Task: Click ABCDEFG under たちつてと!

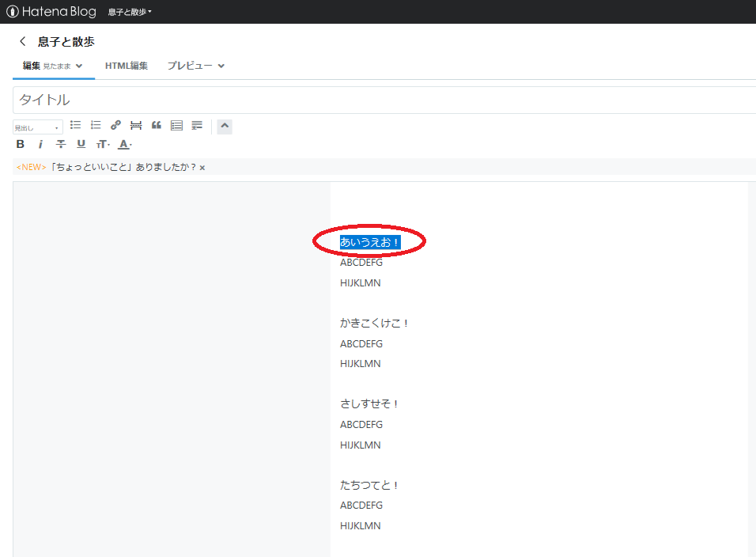Action: [x=361, y=506]
